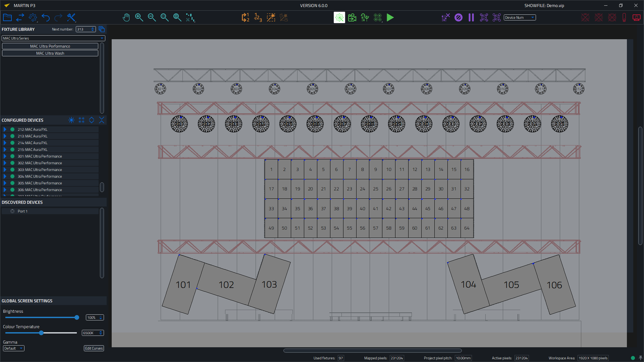Toggle status dot of 302: MAC Ultra Performance

tap(12, 163)
